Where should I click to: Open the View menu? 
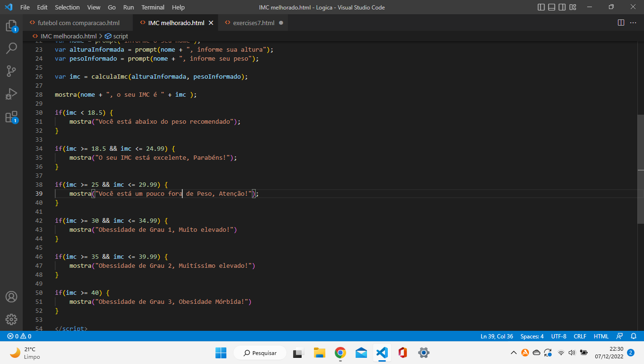(x=94, y=7)
